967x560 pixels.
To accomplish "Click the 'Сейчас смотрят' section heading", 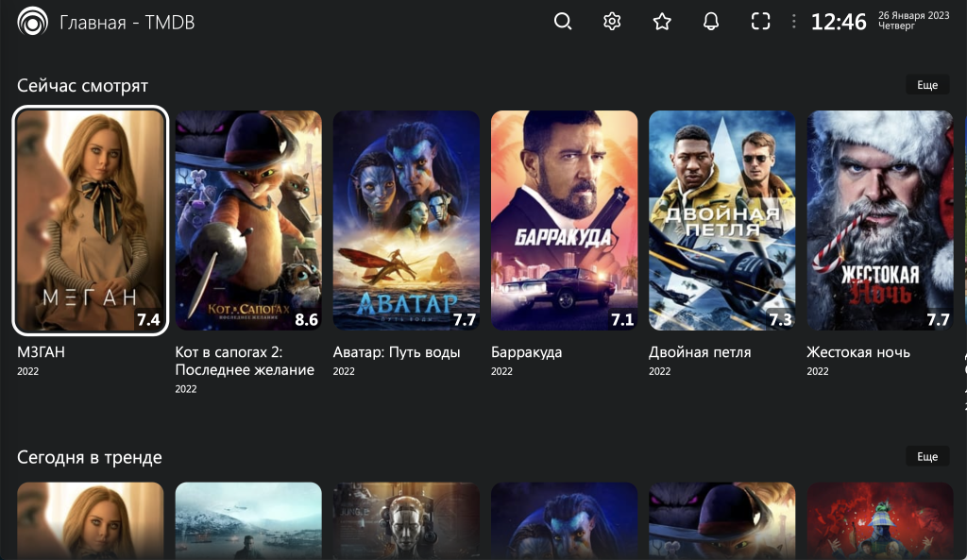I will pyautogui.click(x=83, y=86).
